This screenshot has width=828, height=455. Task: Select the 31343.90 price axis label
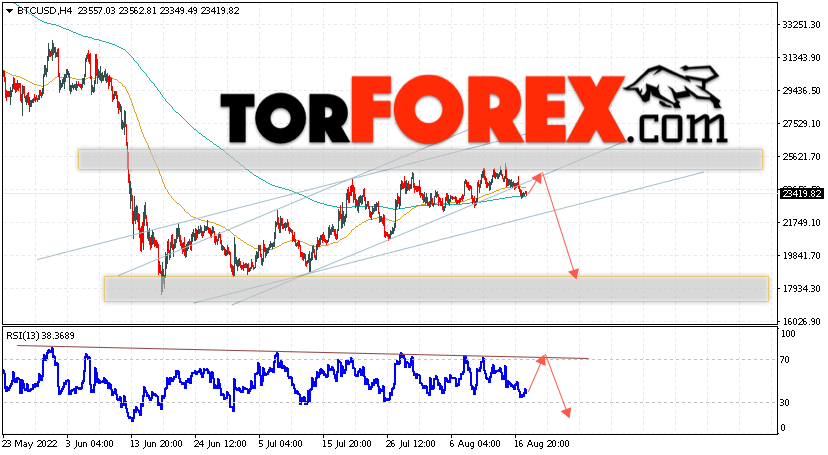click(x=802, y=58)
